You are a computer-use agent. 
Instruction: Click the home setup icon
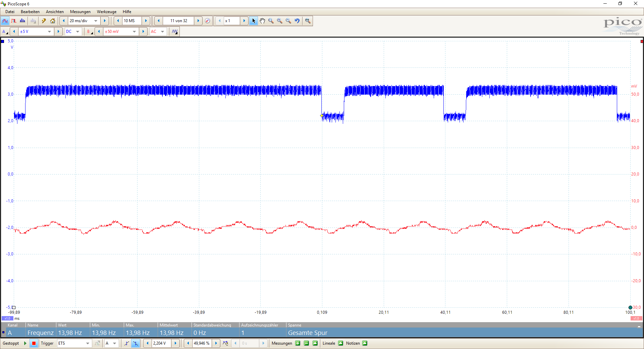53,21
